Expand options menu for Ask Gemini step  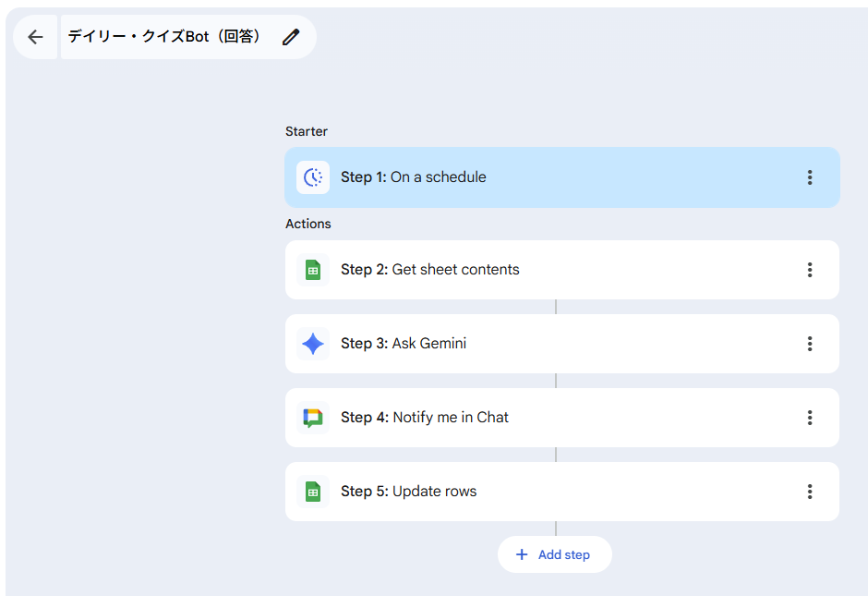point(810,344)
